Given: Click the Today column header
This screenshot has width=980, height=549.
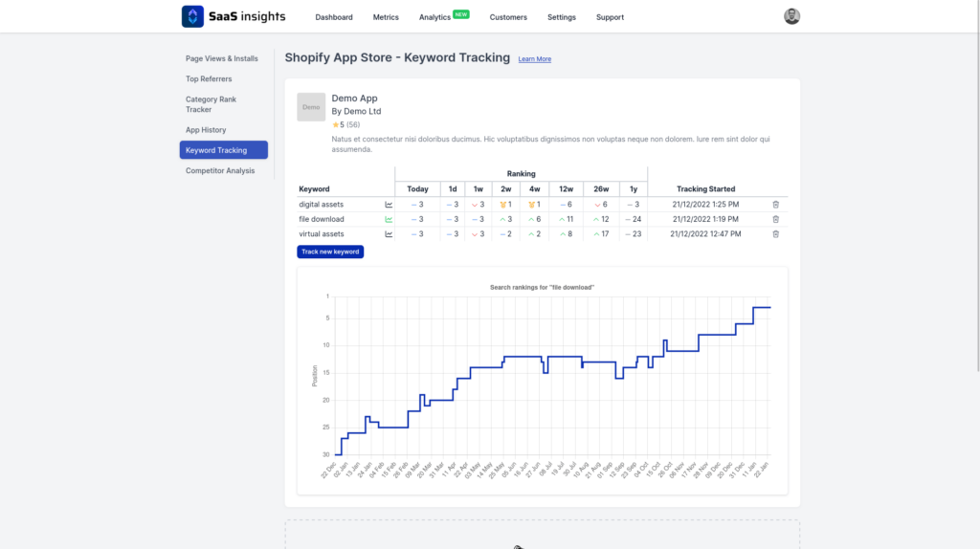Looking at the screenshot, I should [x=417, y=189].
